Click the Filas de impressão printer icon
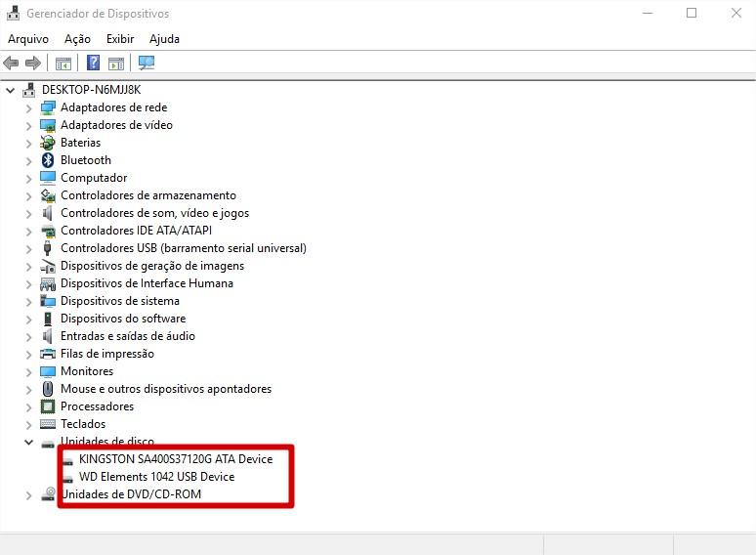 [x=48, y=354]
